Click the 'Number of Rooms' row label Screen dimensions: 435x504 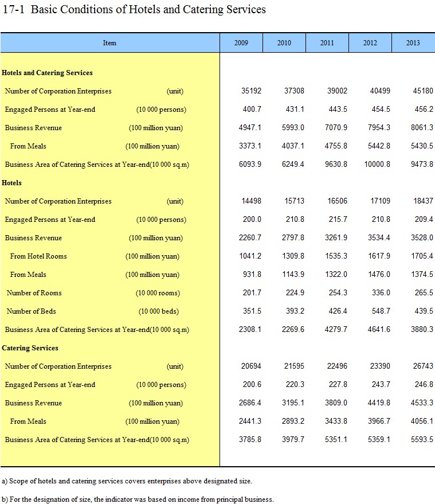coord(34,293)
